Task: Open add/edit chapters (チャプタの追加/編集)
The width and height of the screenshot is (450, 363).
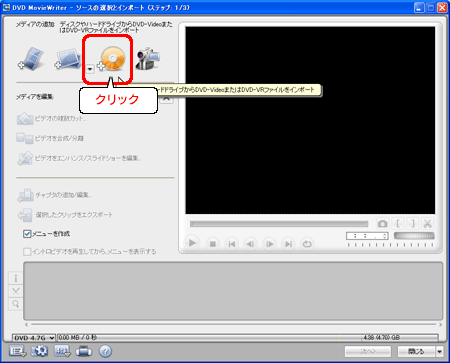Action: coord(54,195)
